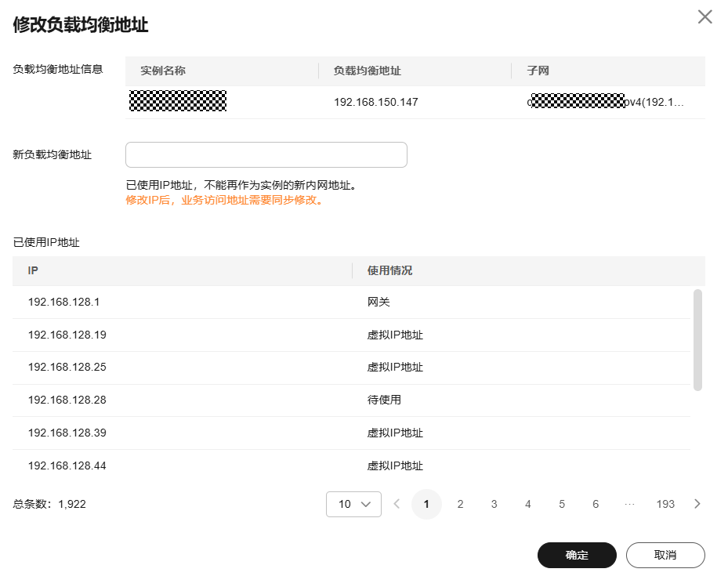Go to page 2 of IP list

coord(460,505)
